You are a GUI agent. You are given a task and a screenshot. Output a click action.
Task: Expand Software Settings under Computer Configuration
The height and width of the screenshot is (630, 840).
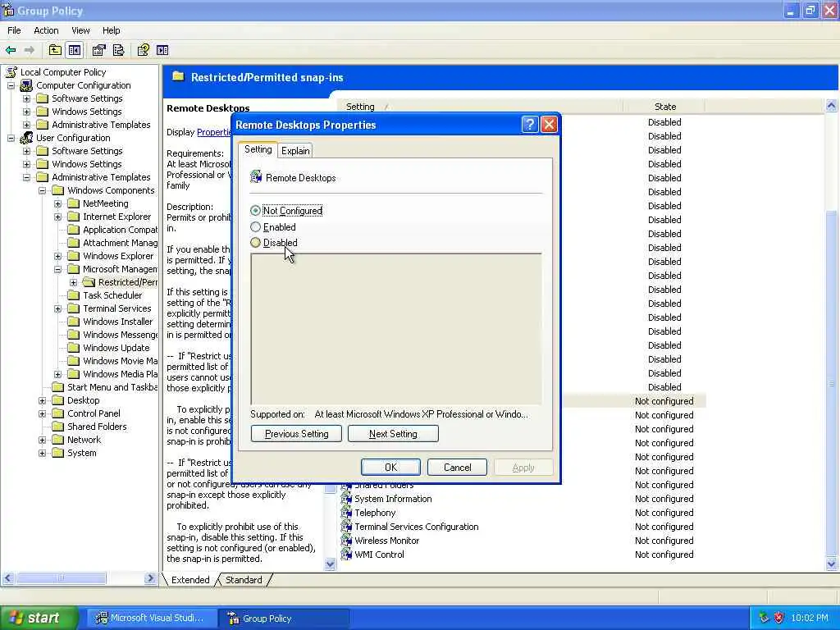click(27, 98)
